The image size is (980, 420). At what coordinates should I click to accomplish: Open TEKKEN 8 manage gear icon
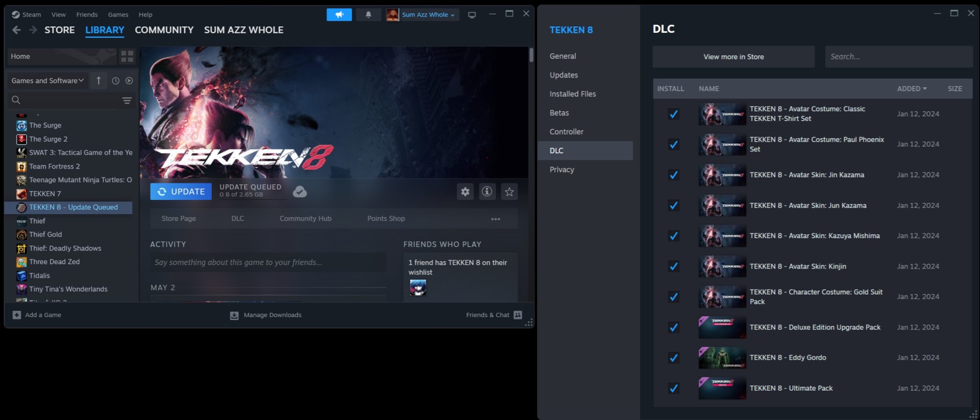pos(465,192)
